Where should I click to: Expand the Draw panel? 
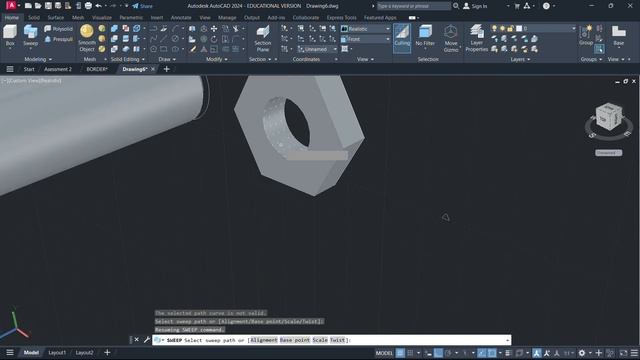167,60
